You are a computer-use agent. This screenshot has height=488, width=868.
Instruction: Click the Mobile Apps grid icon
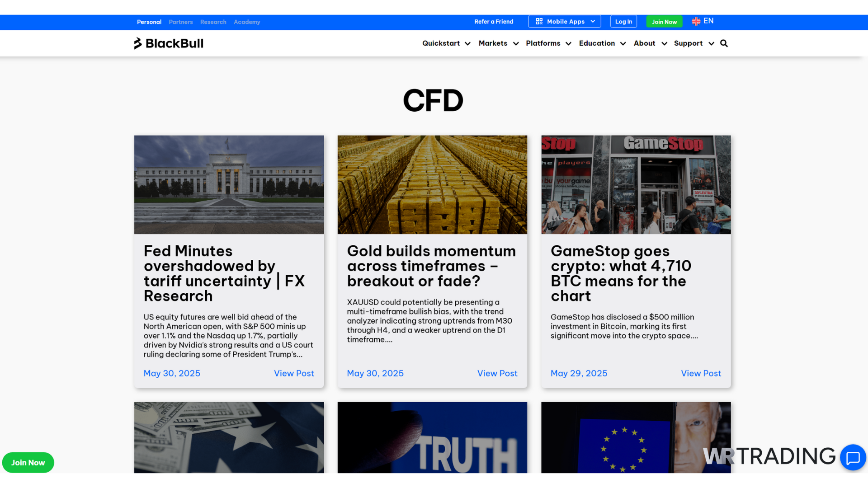539,21
